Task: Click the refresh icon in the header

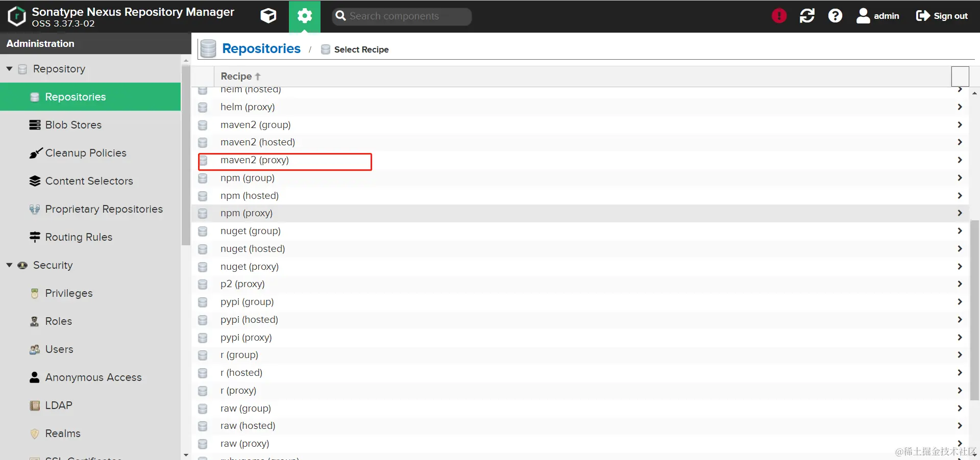Action: click(x=807, y=16)
